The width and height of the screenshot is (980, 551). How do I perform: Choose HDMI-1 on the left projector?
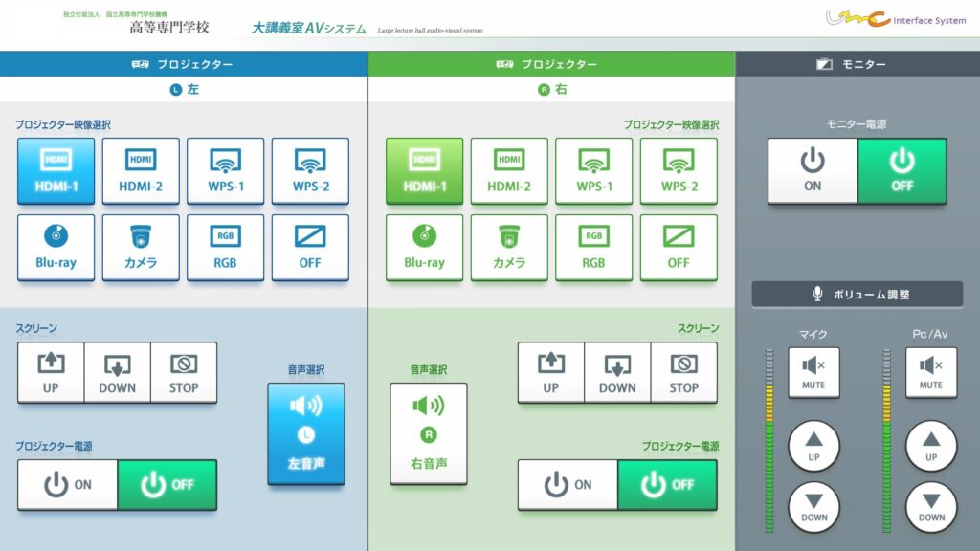click(x=56, y=170)
